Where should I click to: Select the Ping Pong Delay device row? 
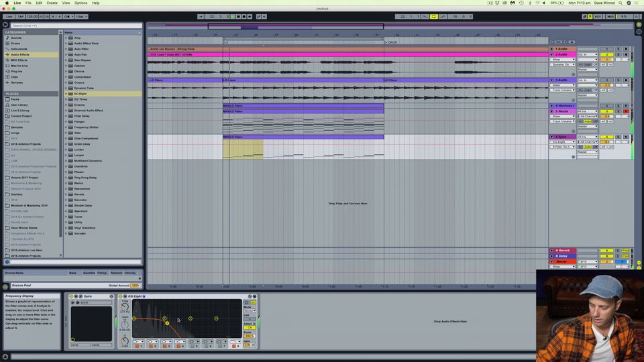103,178
